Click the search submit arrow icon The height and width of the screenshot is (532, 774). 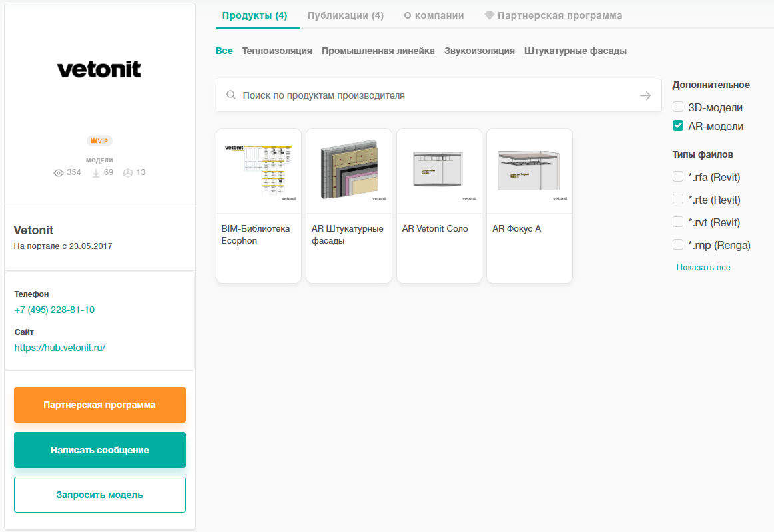(x=645, y=95)
